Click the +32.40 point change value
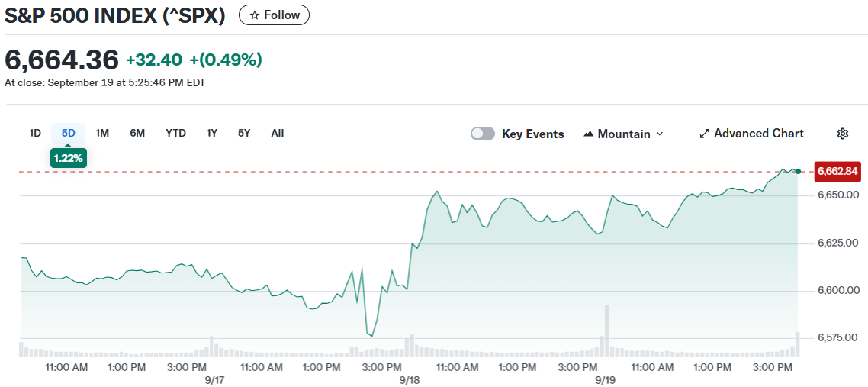 tap(154, 60)
